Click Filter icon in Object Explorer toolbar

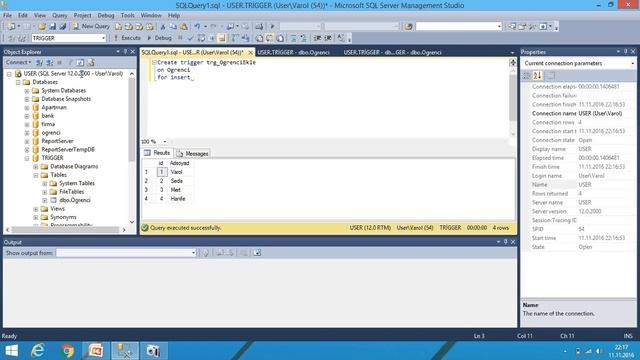[x=70, y=62]
